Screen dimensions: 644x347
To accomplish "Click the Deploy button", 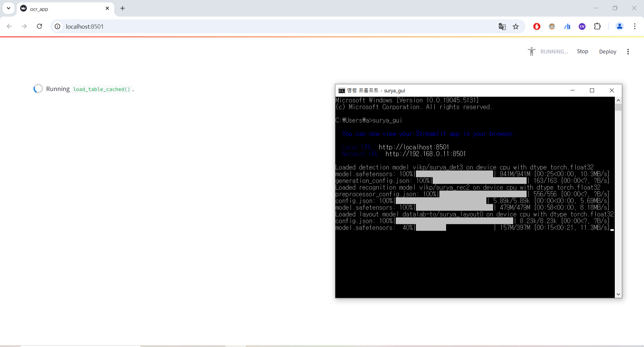I will click(x=607, y=52).
